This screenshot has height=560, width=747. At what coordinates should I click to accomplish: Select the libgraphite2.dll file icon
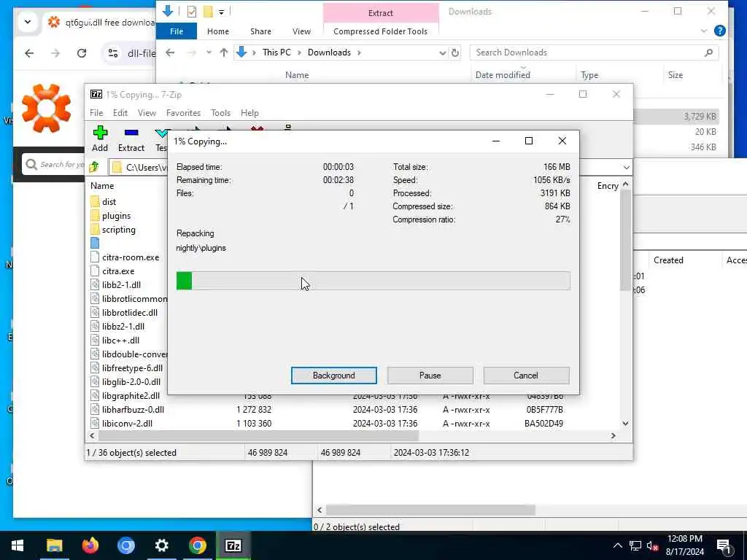tap(95, 396)
